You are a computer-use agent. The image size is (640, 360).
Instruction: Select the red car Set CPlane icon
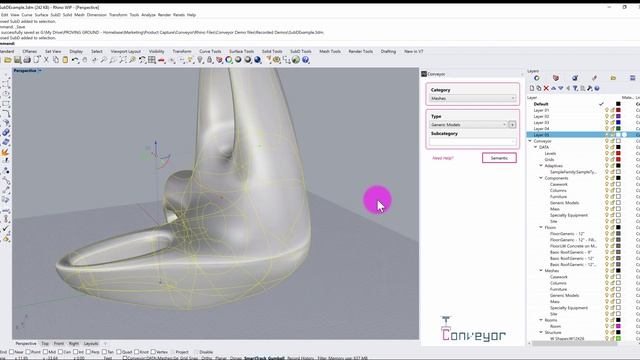(x=162, y=60)
